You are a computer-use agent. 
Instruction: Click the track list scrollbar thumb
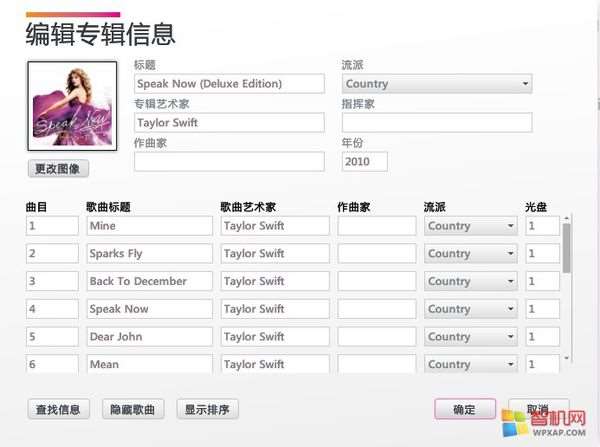pos(567,248)
